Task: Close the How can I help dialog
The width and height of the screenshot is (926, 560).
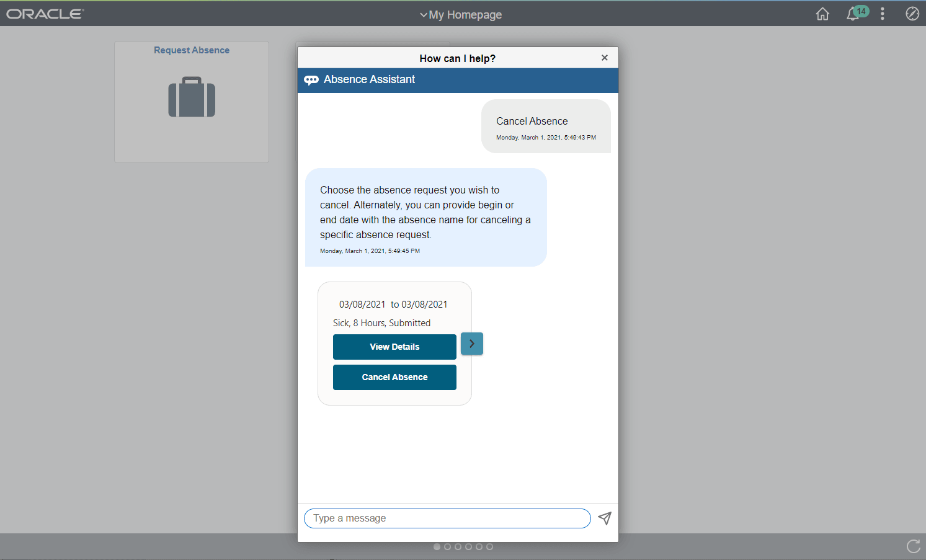Action: 605,58
